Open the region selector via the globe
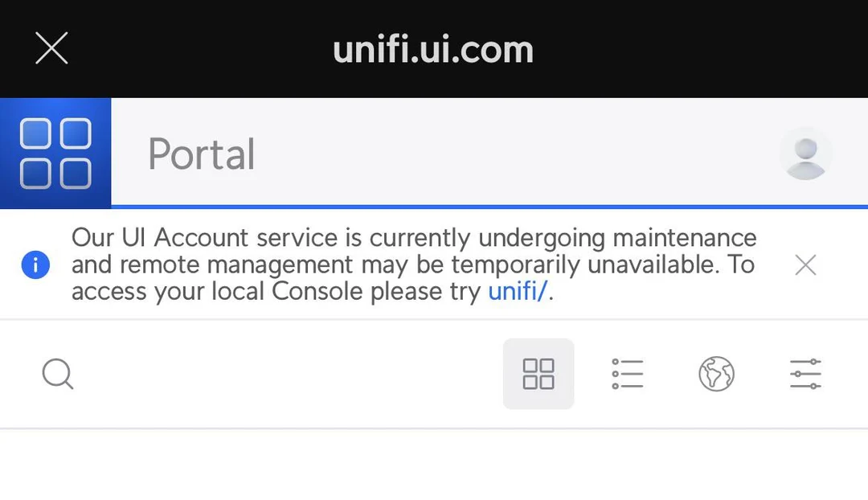This screenshot has width=868, height=500. click(x=716, y=373)
